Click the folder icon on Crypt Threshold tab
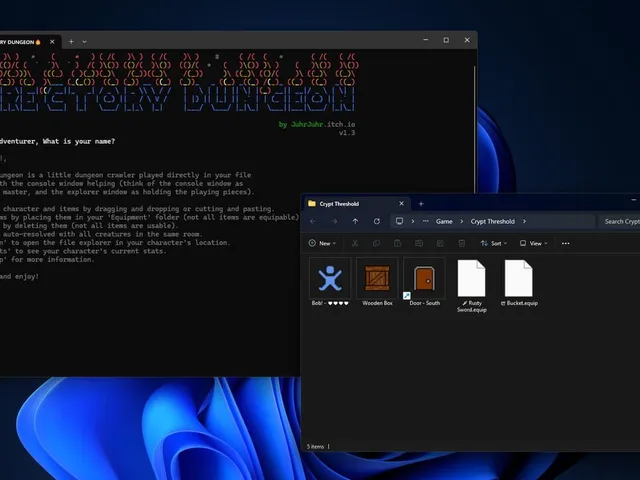 pyautogui.click(x=312, y=203)
